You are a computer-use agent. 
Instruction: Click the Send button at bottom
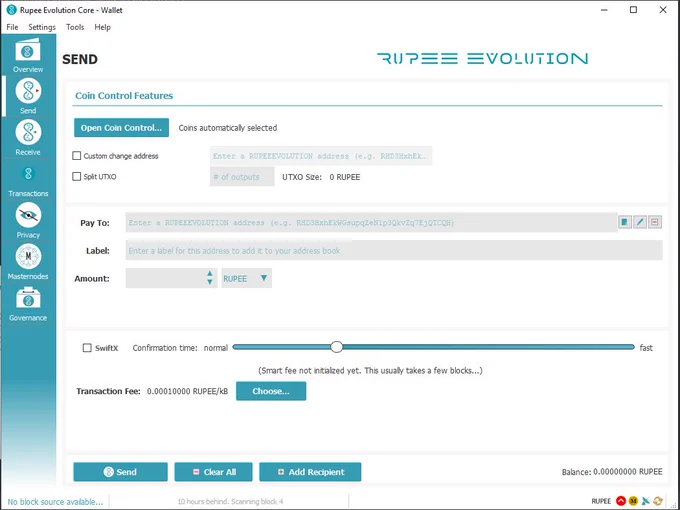[121, 472]
